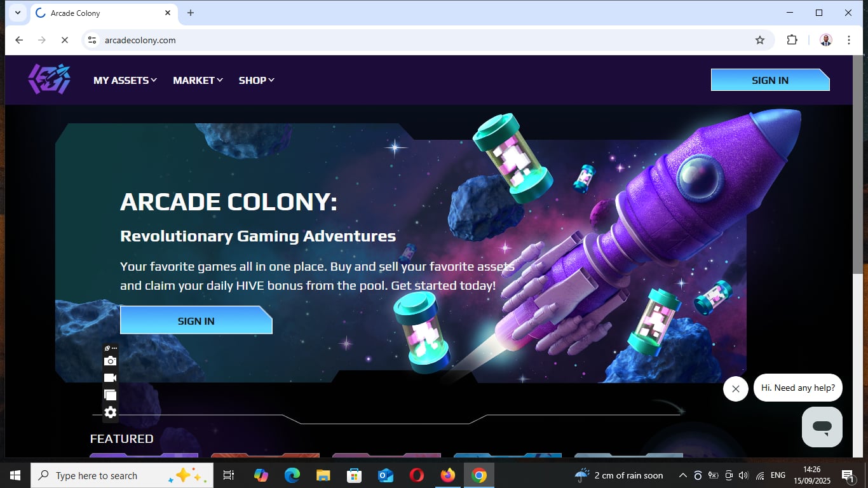This screenshot has height=488, width=868.
Task: Expand the MY ASSETS dropdown menu
Action: (x=125, y=80)
